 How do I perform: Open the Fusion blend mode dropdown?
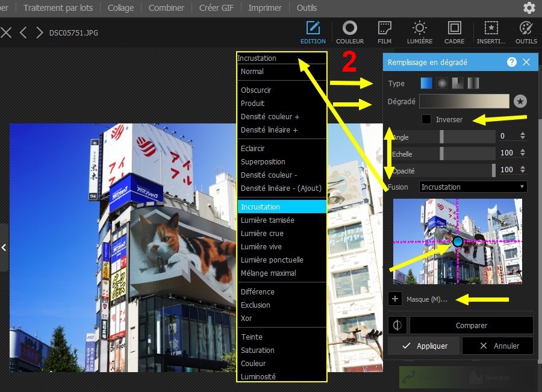[473, 187]
